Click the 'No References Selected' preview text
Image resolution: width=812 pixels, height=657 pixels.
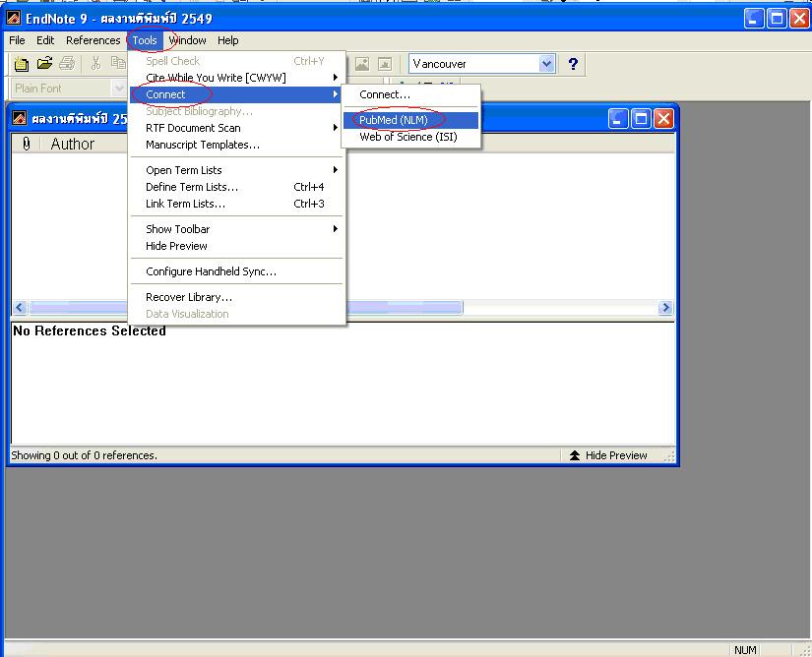89,330
